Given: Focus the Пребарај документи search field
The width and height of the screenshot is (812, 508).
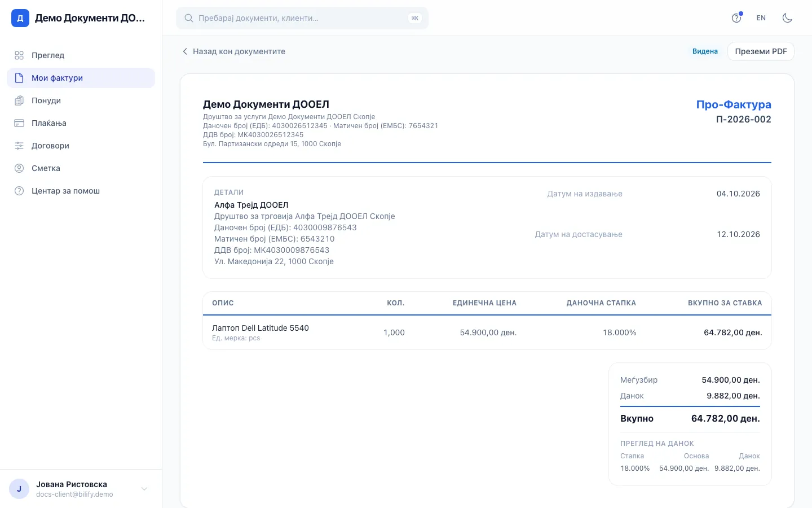Looking at the screenshot, I should pyautogui.click(x=302, y=18).
